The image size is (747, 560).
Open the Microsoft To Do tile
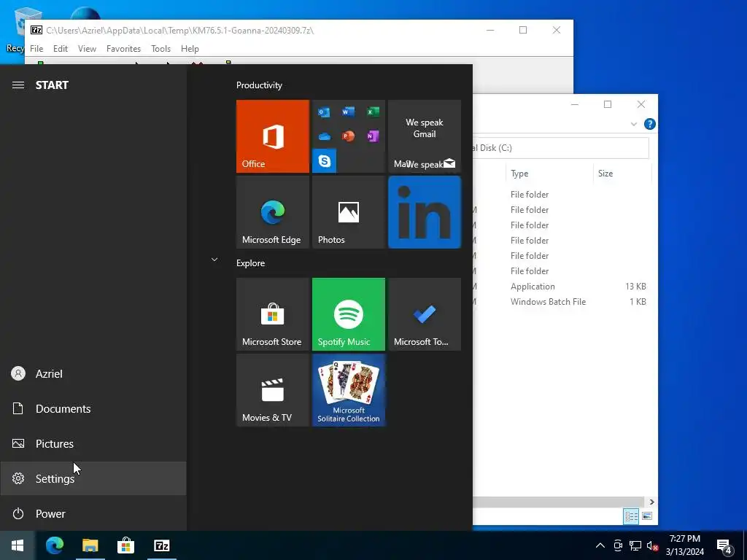click(x=425, y=314)
